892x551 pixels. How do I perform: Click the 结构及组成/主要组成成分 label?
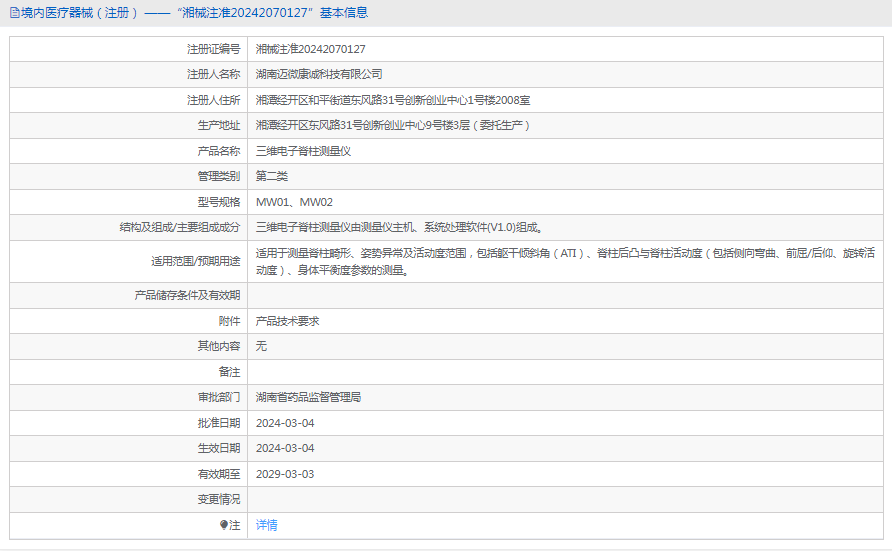(x=180, y=227)
